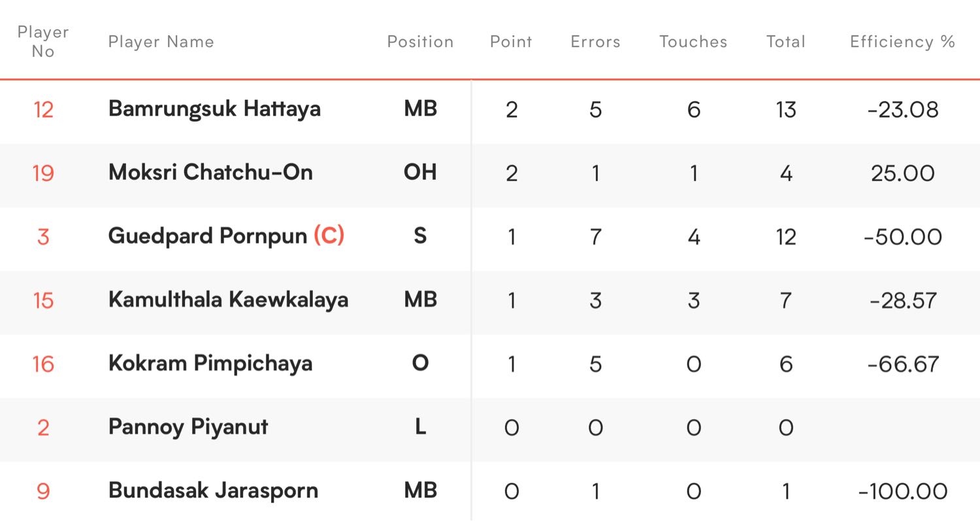This screenshot has width=980, height=521.
Task: Sort by Efficiency % column header
Action: point(902,42)
